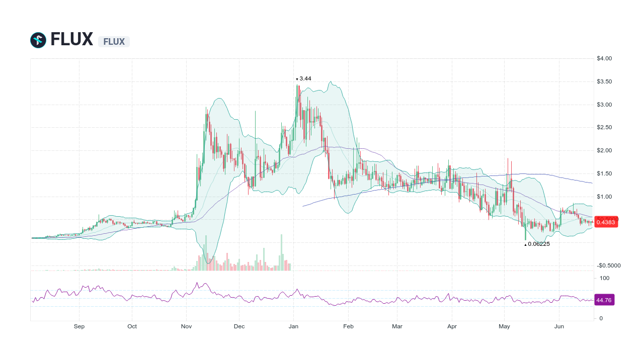Viewport: 644px width, 362px height.
Task: Select the $2.00 gridline label
Action: point(604,150)
